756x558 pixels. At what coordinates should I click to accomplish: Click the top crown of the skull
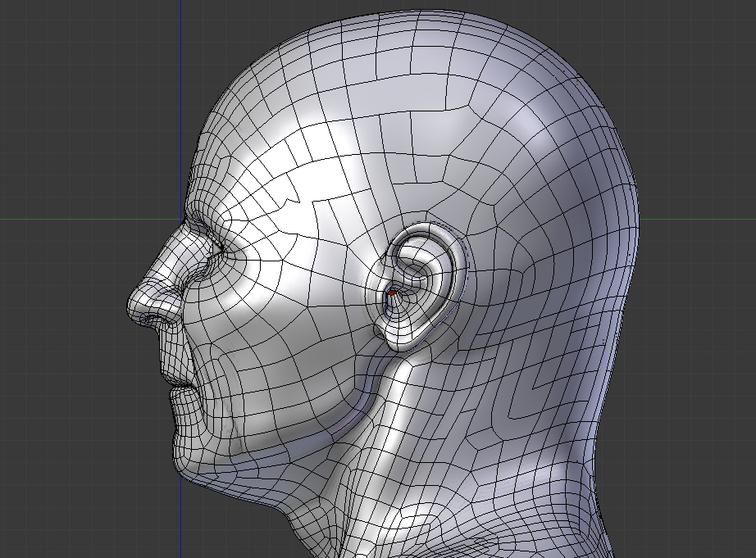[x=426, y=33]
